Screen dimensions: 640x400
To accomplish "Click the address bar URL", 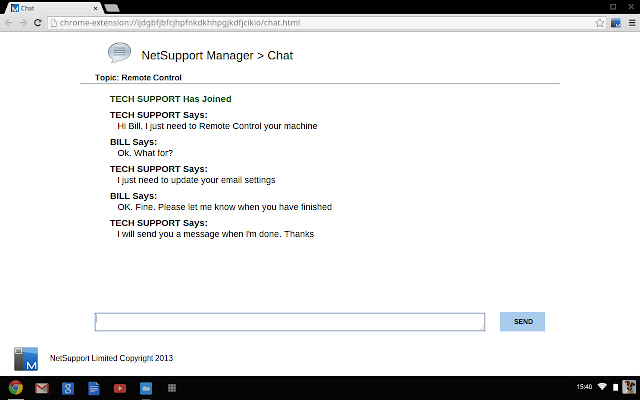I will click(x=180, y=23).
